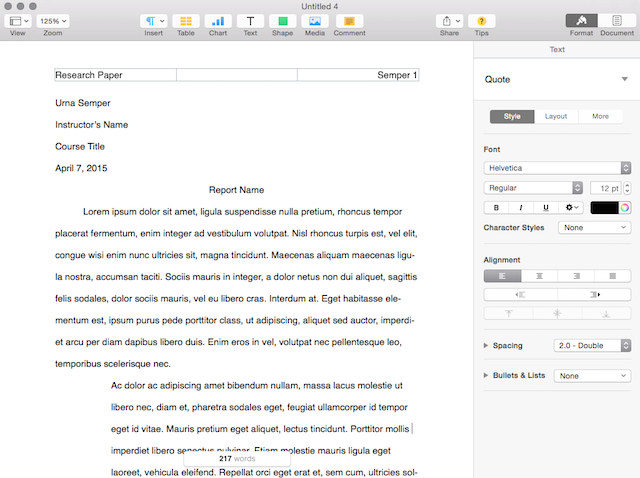Open the Regular typeface dropdown
The image size is (640, 478).
[533, 188]
